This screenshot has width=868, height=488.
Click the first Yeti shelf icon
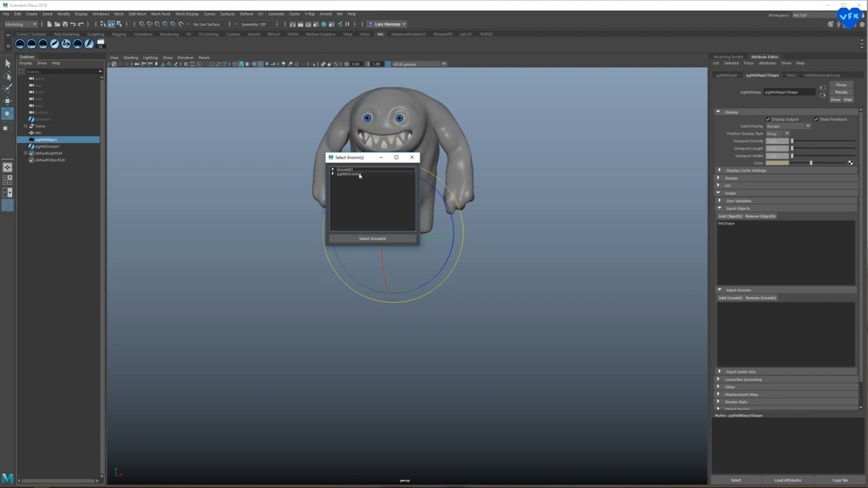point(20,44)
